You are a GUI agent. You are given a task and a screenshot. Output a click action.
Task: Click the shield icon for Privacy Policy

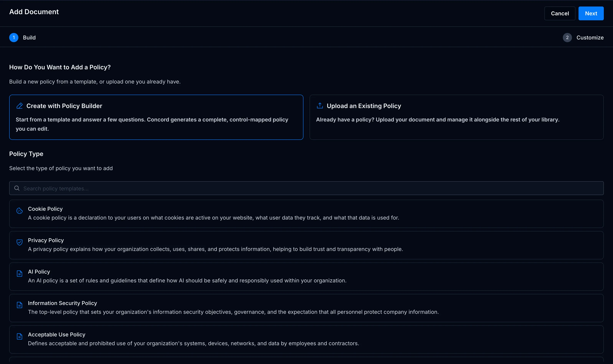20,242
